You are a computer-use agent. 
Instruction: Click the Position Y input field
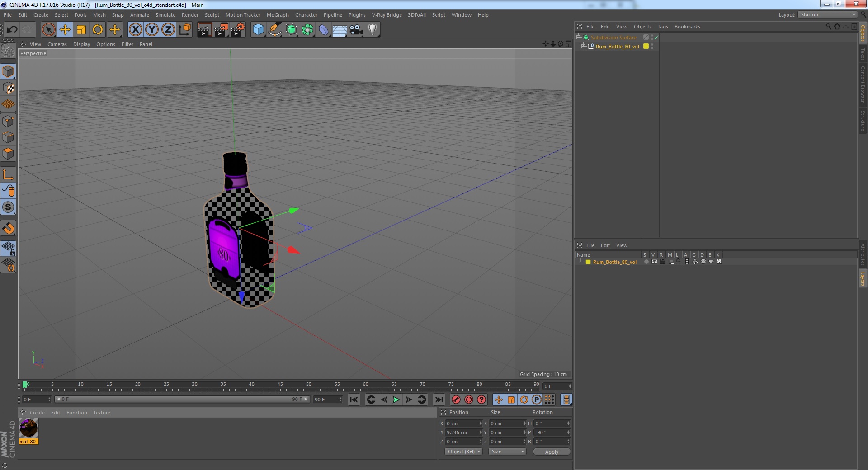(463, 432)
